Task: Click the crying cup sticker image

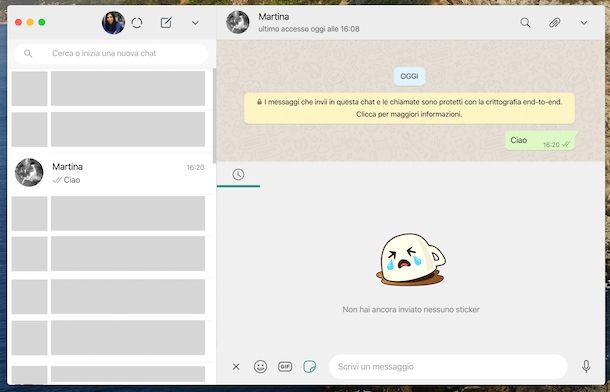Action: (411, 259)
